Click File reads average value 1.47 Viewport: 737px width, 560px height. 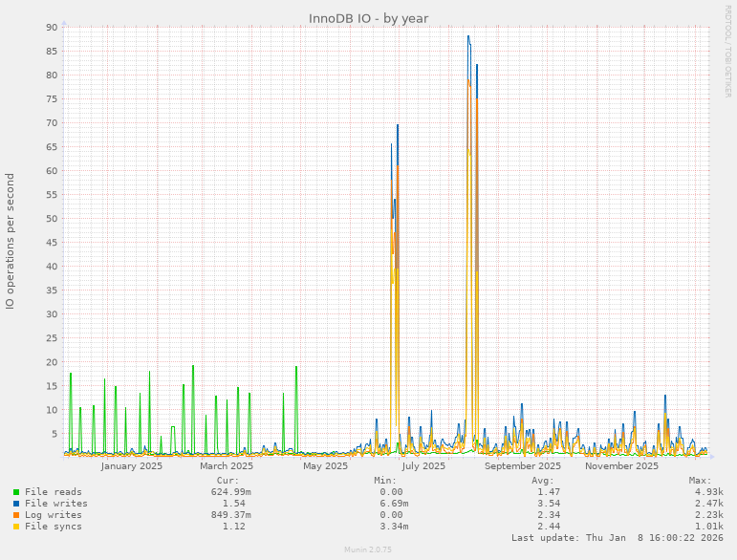[x=549, y=492]
